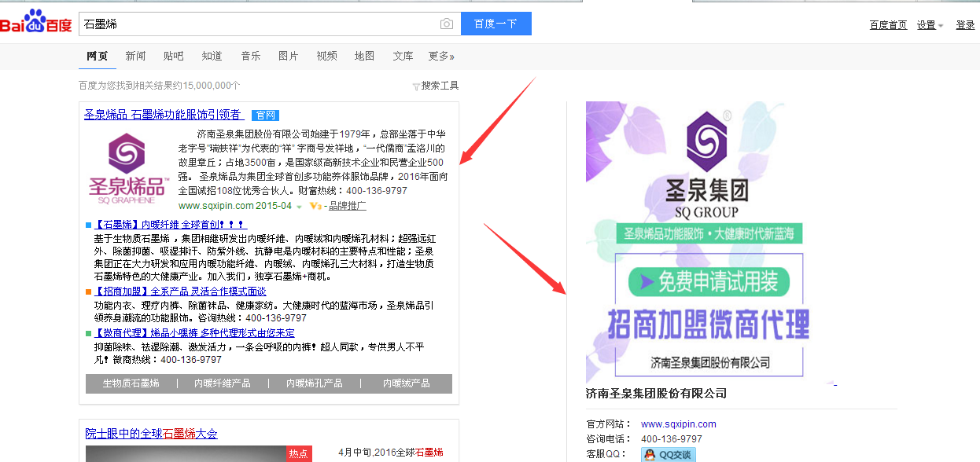The height and width of the screenshot is (462, 980).
Task: Click the 品牌推广 link
Action: [347, 206]
